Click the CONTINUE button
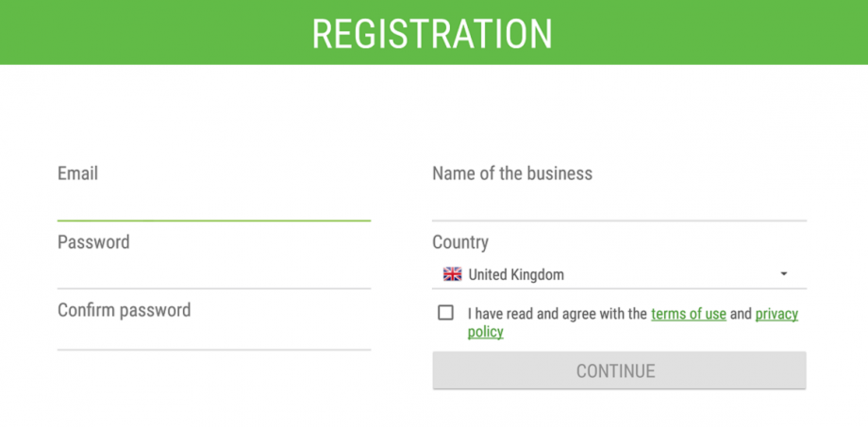Screen dimensions: 868x427 point(620,370)
